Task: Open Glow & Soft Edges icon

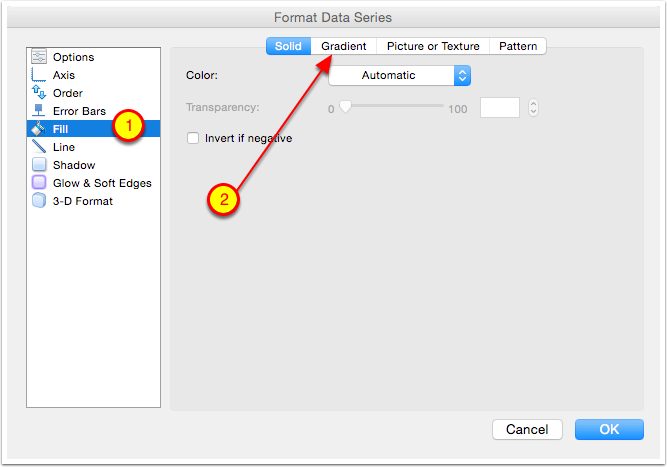Action: tap(39, 183)
